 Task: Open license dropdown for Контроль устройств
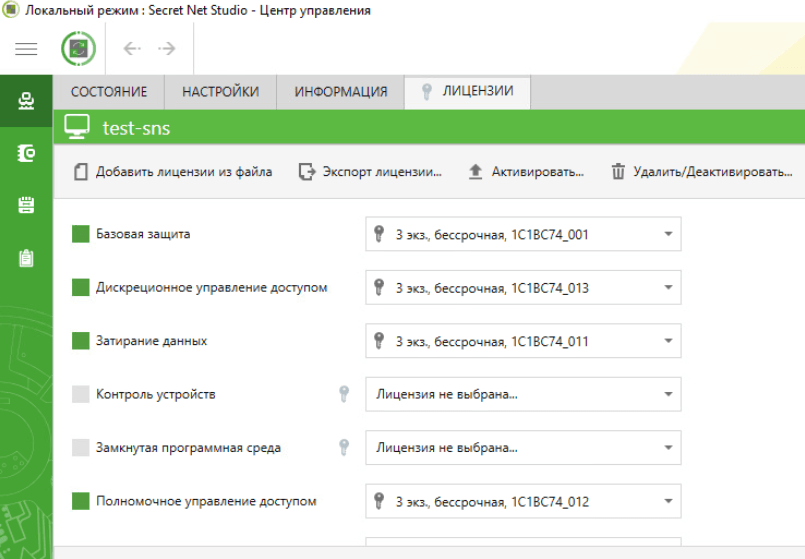(667, 394)
